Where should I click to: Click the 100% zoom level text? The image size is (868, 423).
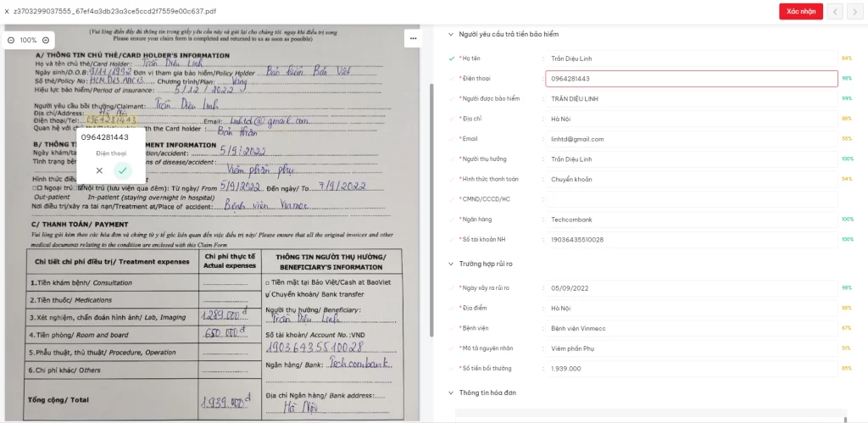(28, 40)
